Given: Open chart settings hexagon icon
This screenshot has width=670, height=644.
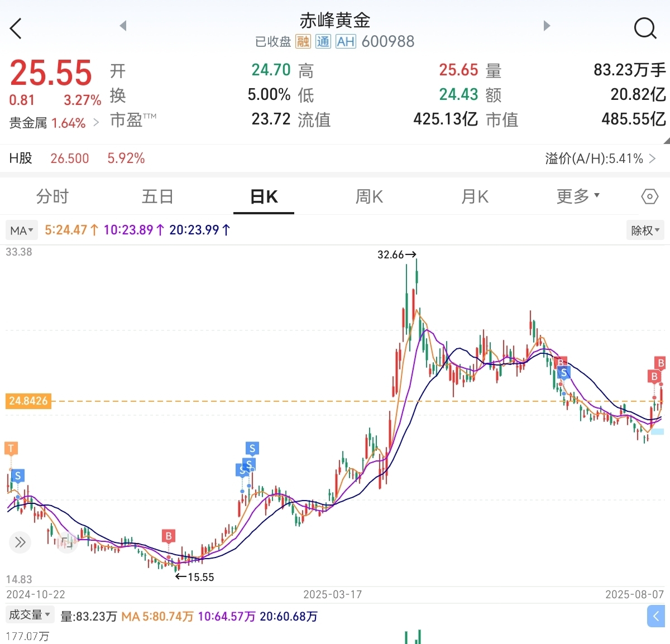Looking at the screenshot, I should pos(649,196).
